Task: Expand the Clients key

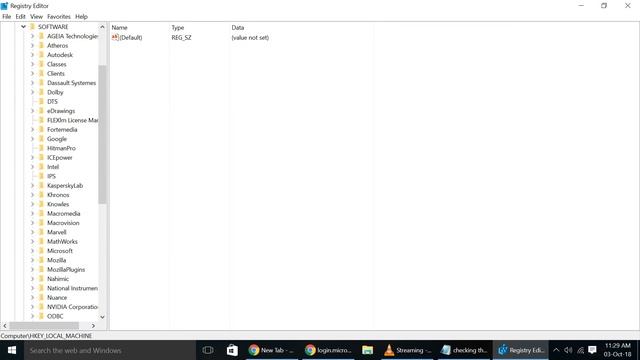Action: click(32, 73)
